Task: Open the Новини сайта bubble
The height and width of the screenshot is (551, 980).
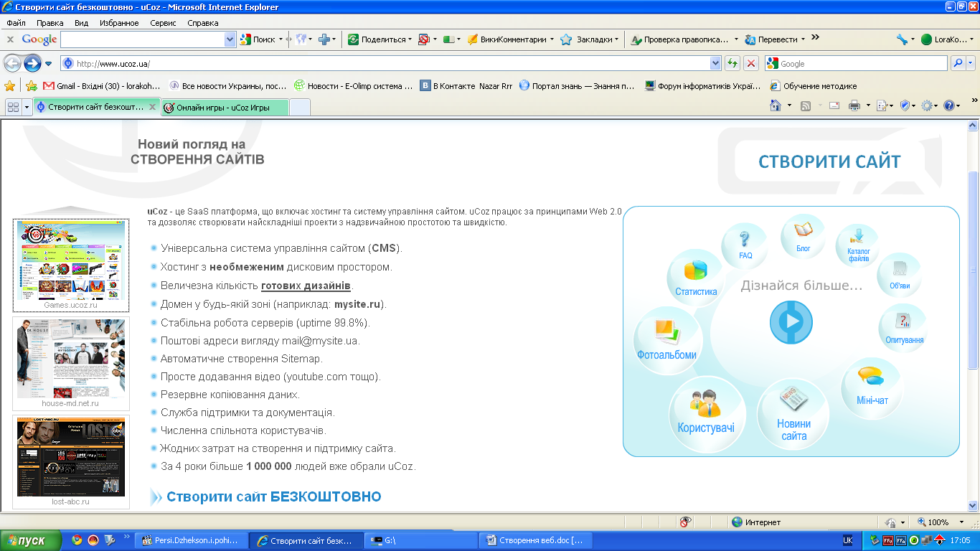Action: click(x=793, y=414)
